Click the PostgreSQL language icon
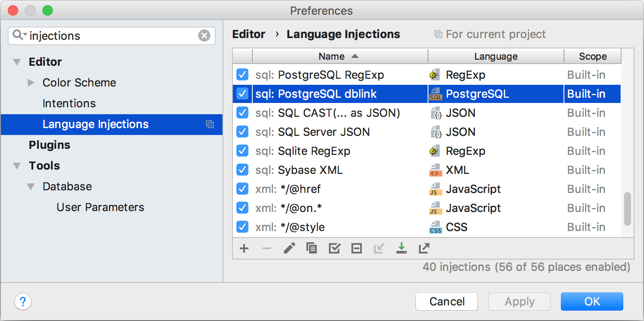Viewport: 644px width, 321px height. tap(435, 93)
